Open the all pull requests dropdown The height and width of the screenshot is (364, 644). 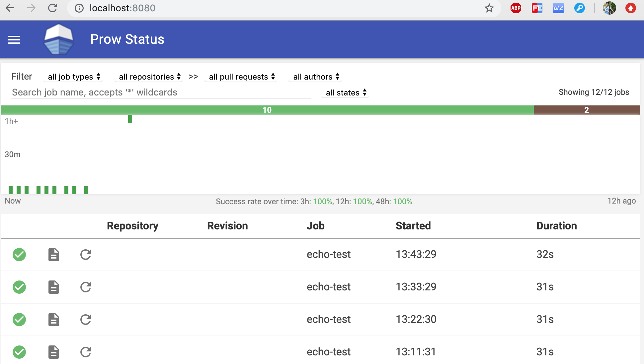click(241, 77)
